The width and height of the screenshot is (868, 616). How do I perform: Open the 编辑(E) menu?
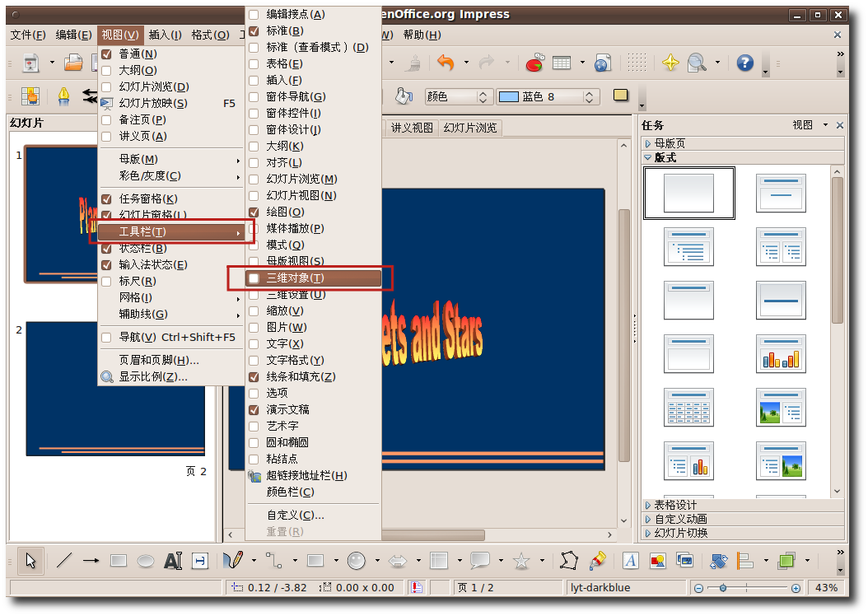(x=73, y=35)
